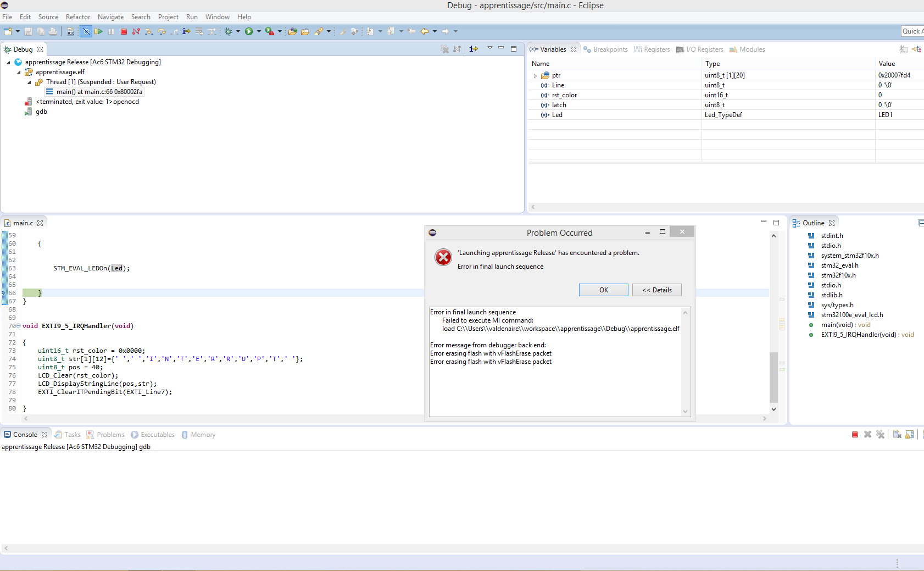Toggle Scroll Lock in Console toolbar
924x571 pixels.
[x=910, y=435]
